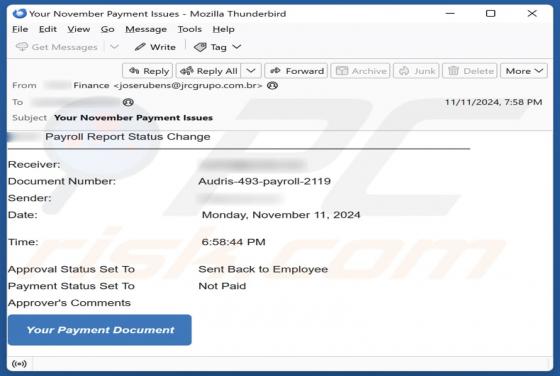The height and width of the screenshot is (376, 560).
Task: Minimize the Thunderbird window
Action: click(x=450, y=14)
